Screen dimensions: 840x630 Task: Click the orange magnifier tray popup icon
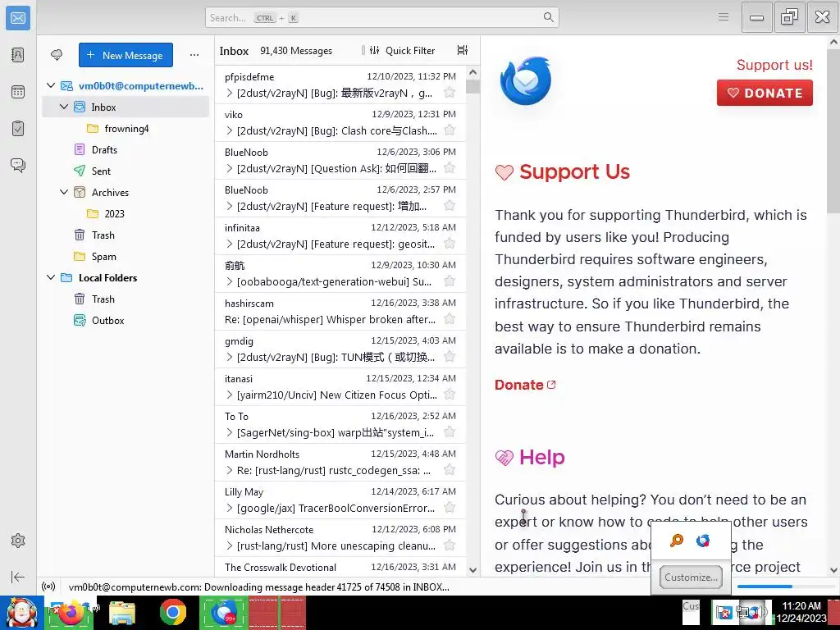pyautogui.click(x=677, y=541)
